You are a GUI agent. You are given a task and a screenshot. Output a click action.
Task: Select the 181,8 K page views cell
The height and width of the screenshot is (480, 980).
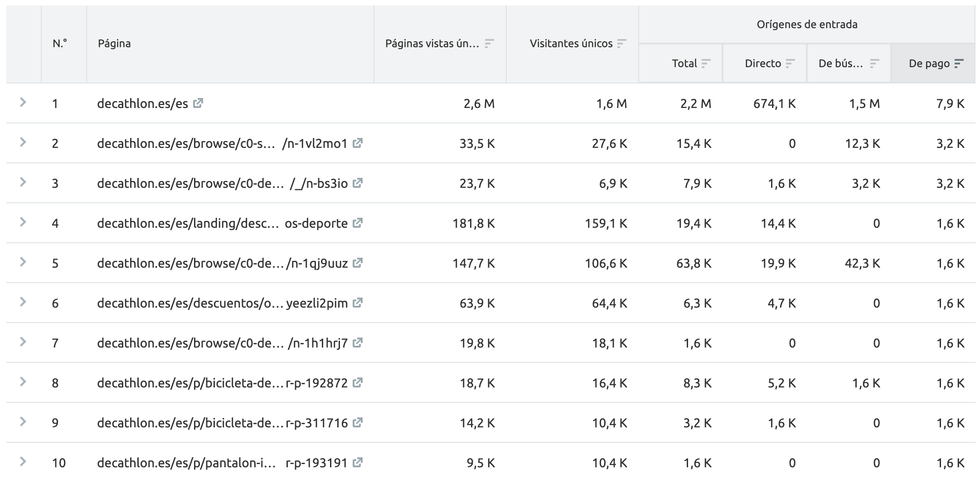pos(474,224)
